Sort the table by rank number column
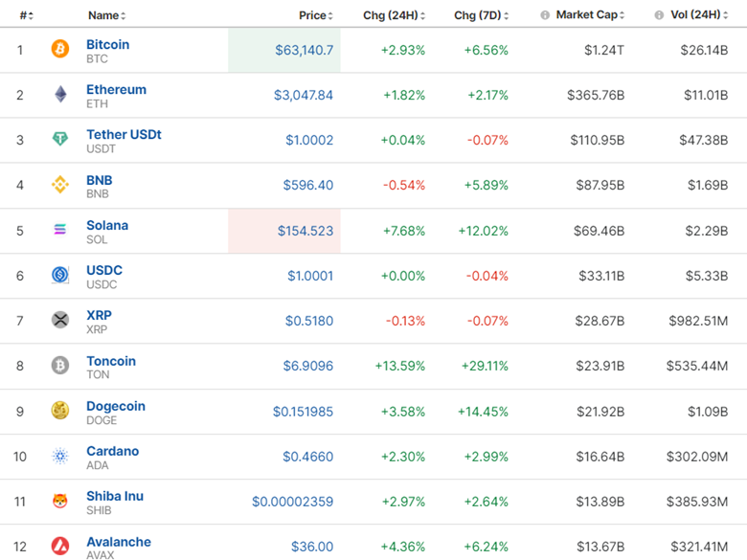 click(x=26, y=15)
